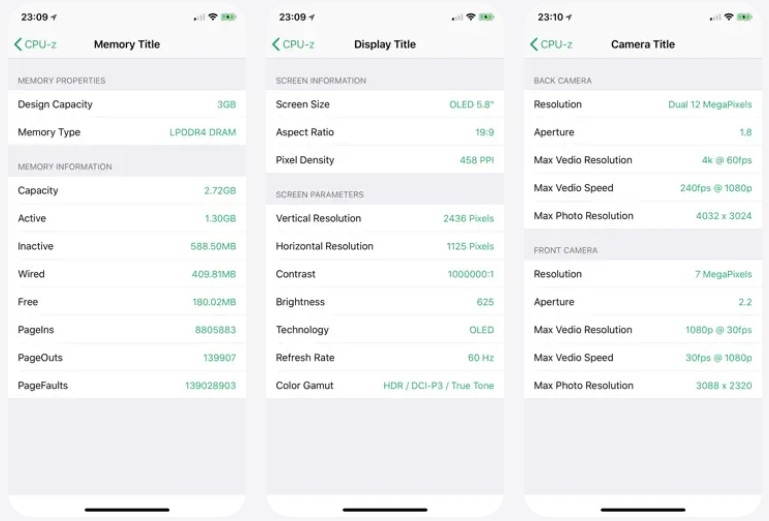This screenshot has height=521, width=769.
Task: Tap the 3088 x 2320 value
Action: point(723,386)
